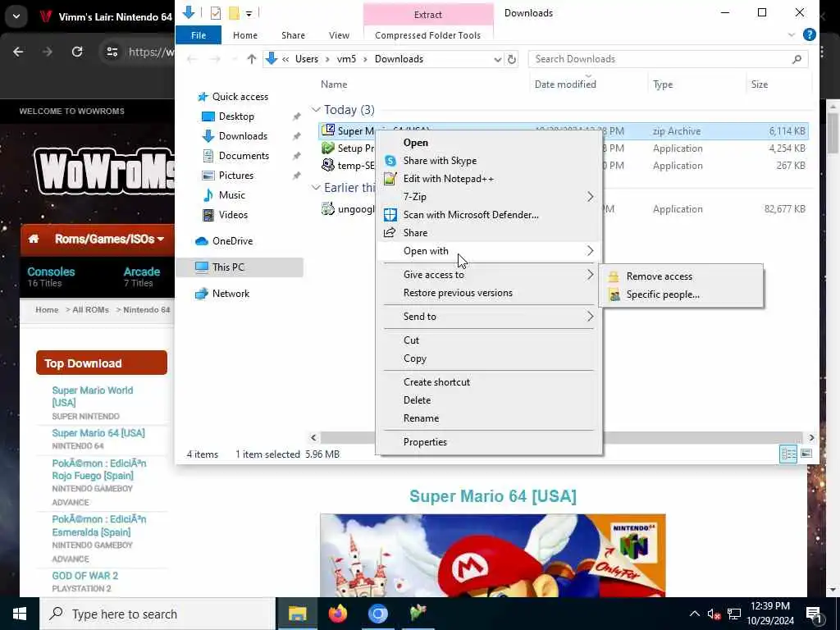Open the Arcade 7 Titles link
Viewport: 840px width, 630px height.
click(x=141, y=276)
